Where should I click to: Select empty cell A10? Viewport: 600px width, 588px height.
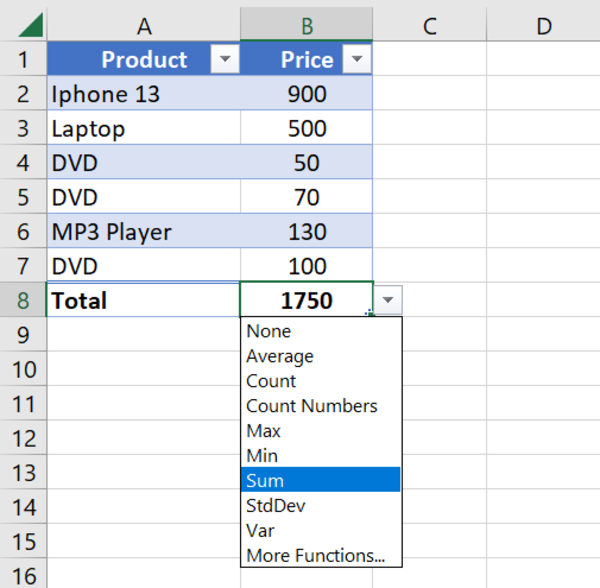(144, 369)
